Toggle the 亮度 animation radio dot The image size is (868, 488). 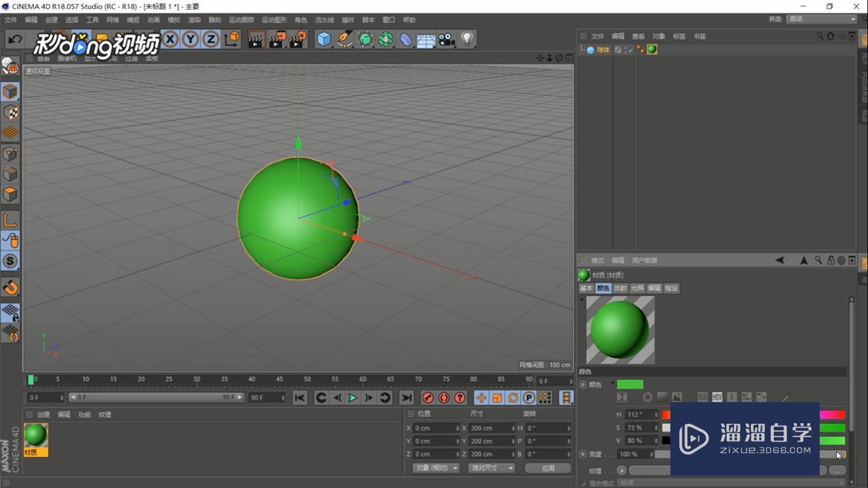[x=583, y=454]
